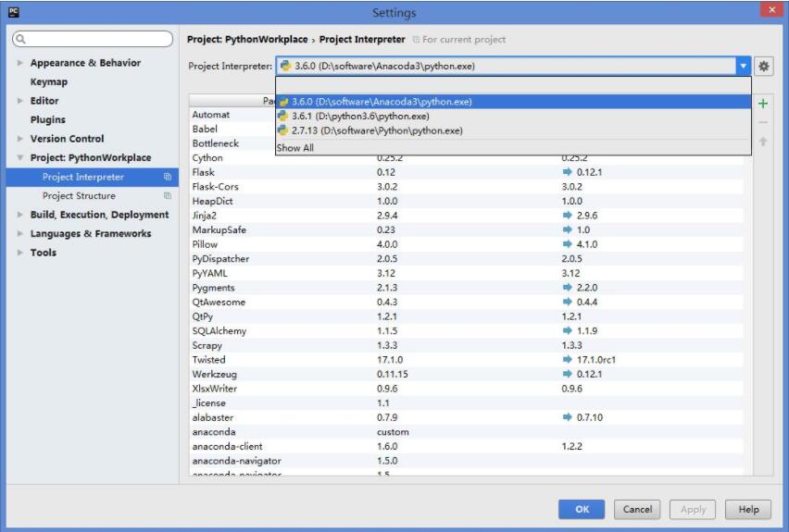Open the Project Structure page
Screen dimensions: 789x532
[79, 195]
